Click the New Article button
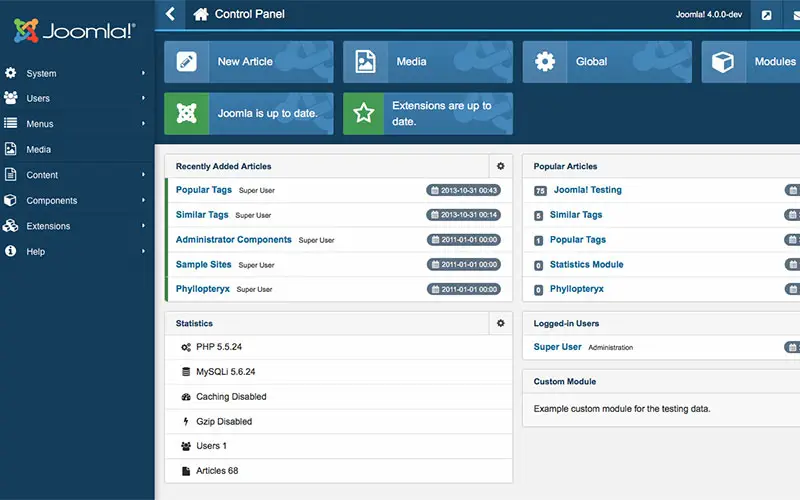Screen dimensions: 800x500 [x=248, y=62]
